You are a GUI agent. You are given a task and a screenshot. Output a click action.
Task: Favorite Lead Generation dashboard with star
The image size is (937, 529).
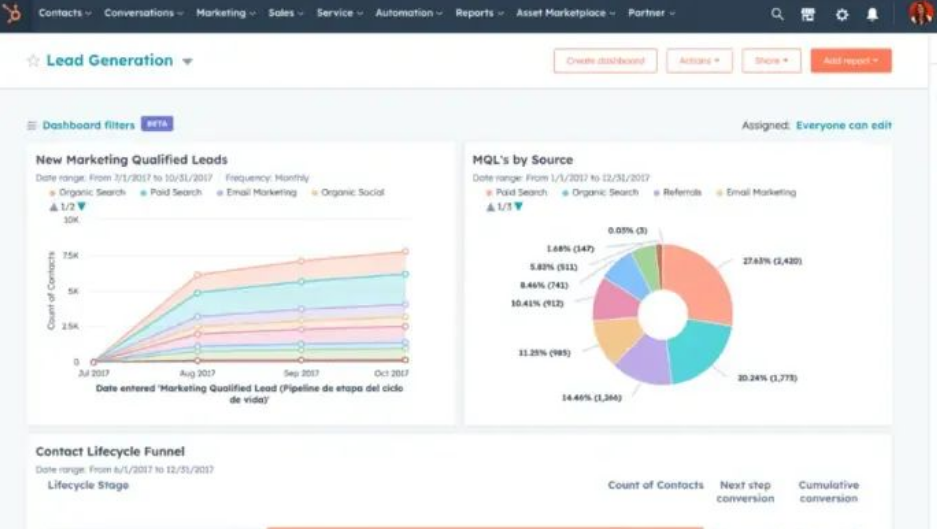(33, 61)
